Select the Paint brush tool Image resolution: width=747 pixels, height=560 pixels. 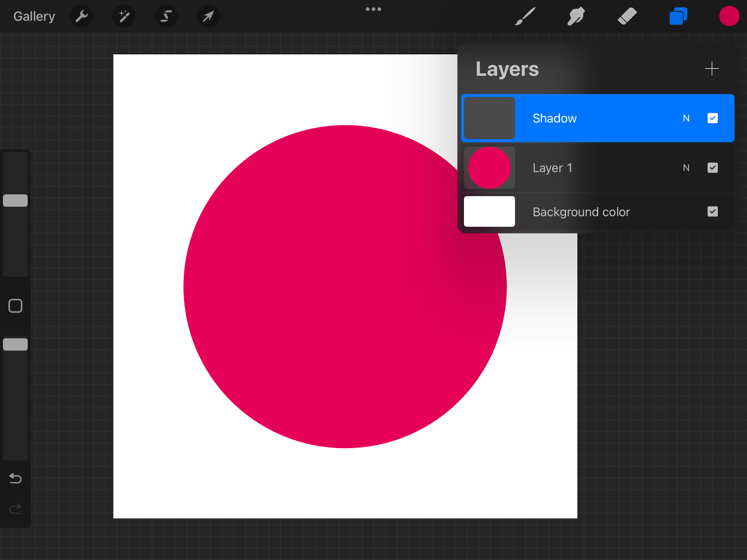tap(525, 16)
